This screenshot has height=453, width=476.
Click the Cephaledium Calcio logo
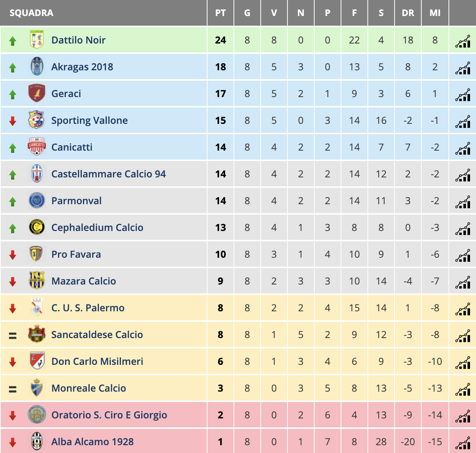click(x=37, y=227)
